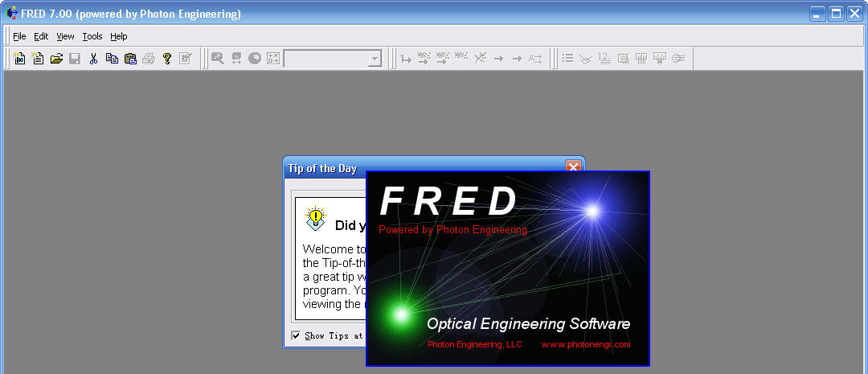The height and width of the screenshot is (374, 868).
Task: Click the checkmark plane icon
Action: click(x=586, y=58)
